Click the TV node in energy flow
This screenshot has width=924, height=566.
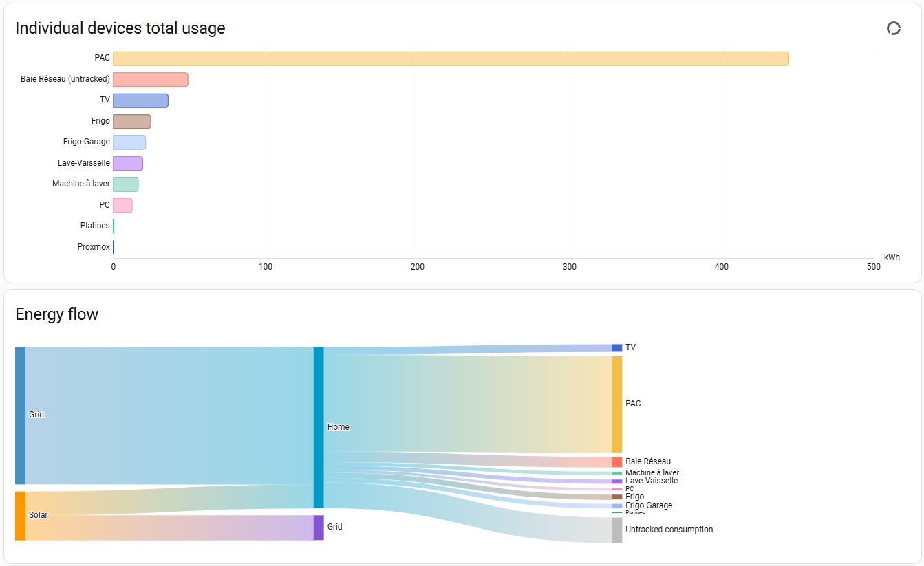(617, 348)
